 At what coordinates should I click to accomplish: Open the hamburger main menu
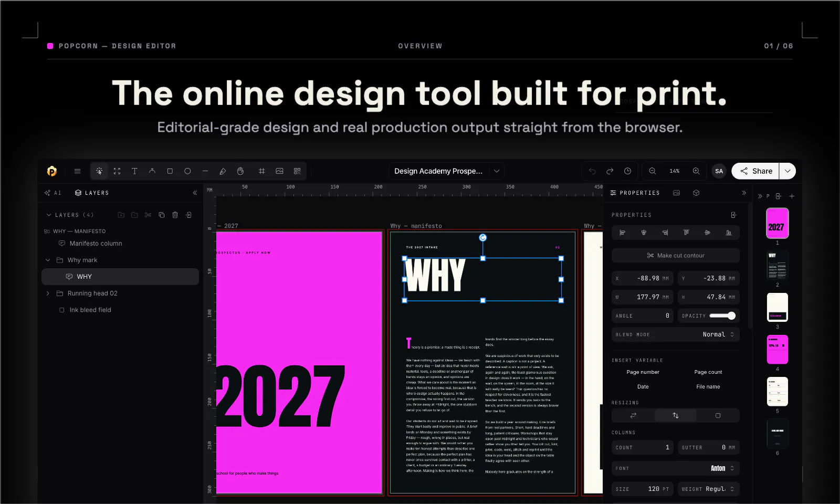tap(77, 171)
